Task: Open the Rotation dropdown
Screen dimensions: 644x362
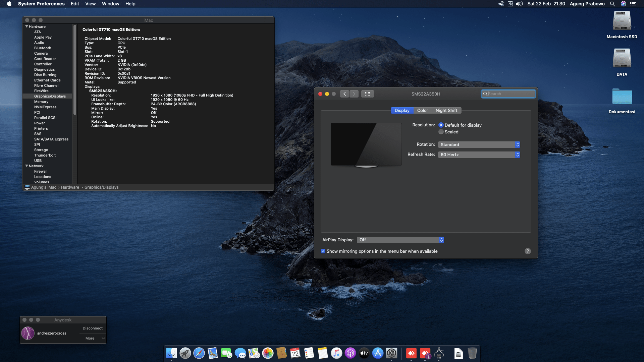Action: 479,144
